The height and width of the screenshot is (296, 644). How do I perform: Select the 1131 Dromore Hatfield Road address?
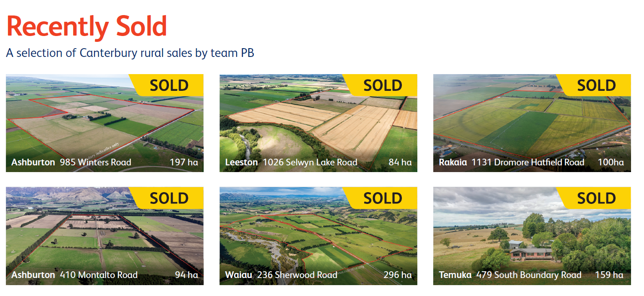(x=528, y=162)
